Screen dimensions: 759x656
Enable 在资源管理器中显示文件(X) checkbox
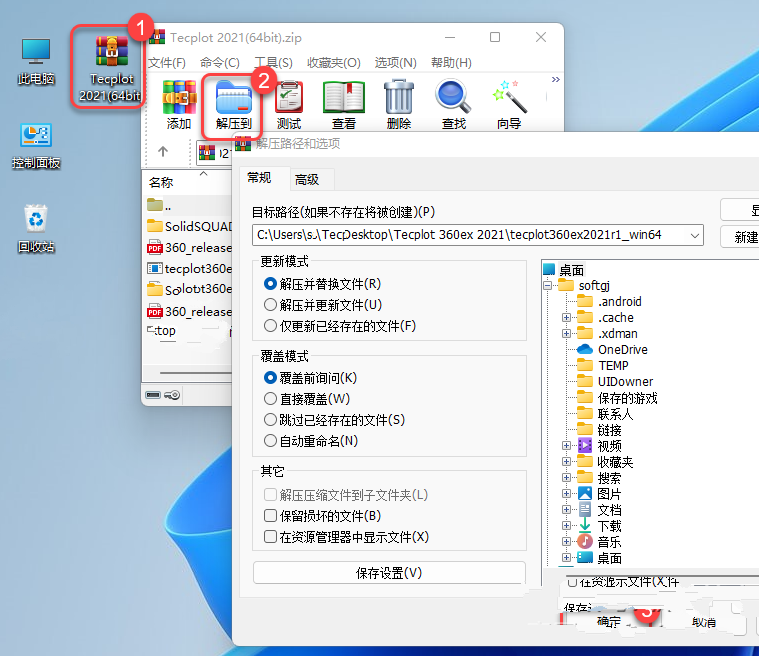click(347, 537)
